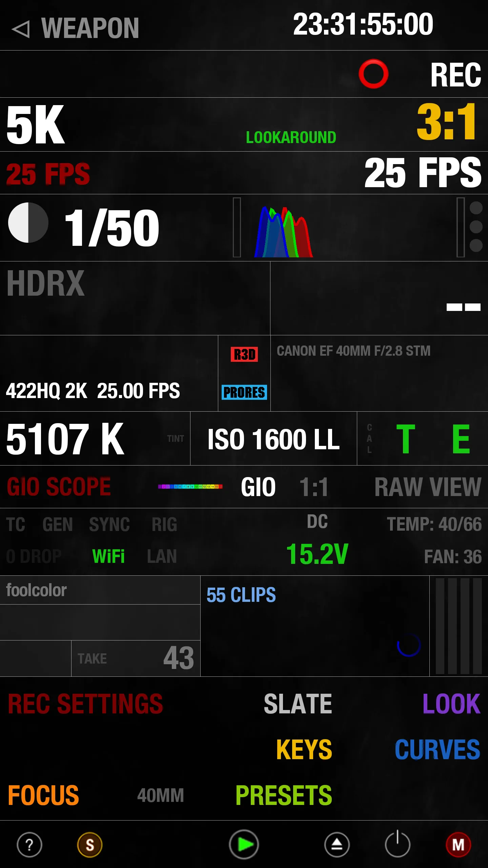
Task: Toggle RAW VIEW mode
Action: click(x=428, y=487)
